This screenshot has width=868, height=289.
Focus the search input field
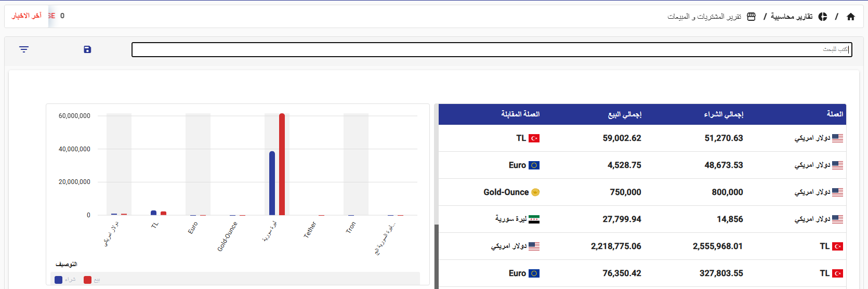coord(491,49)
